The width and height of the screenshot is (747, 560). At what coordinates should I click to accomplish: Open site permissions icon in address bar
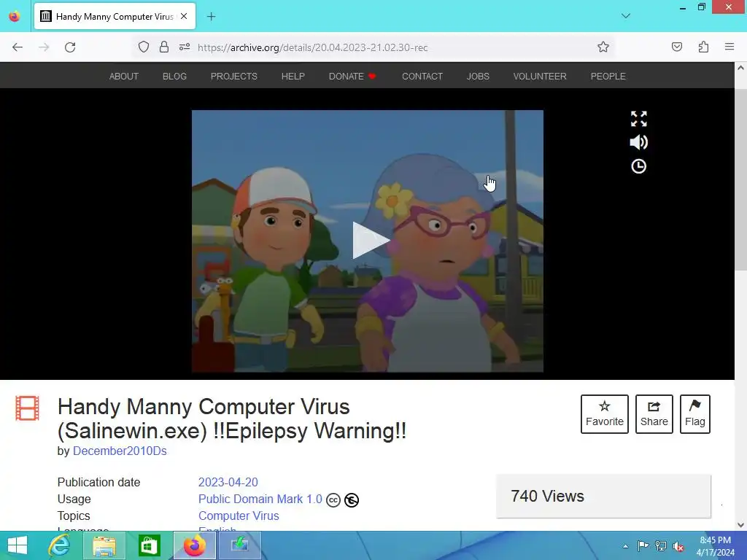185,47
